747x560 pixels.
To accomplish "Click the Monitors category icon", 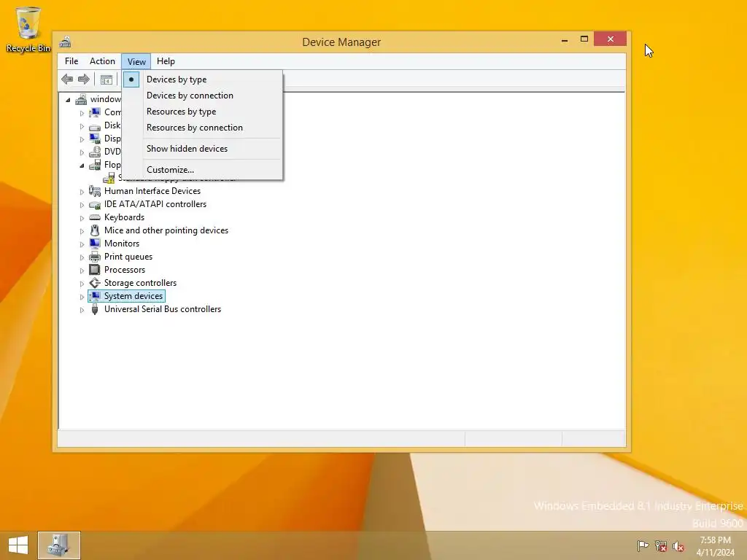I will [x=95, y=244].
